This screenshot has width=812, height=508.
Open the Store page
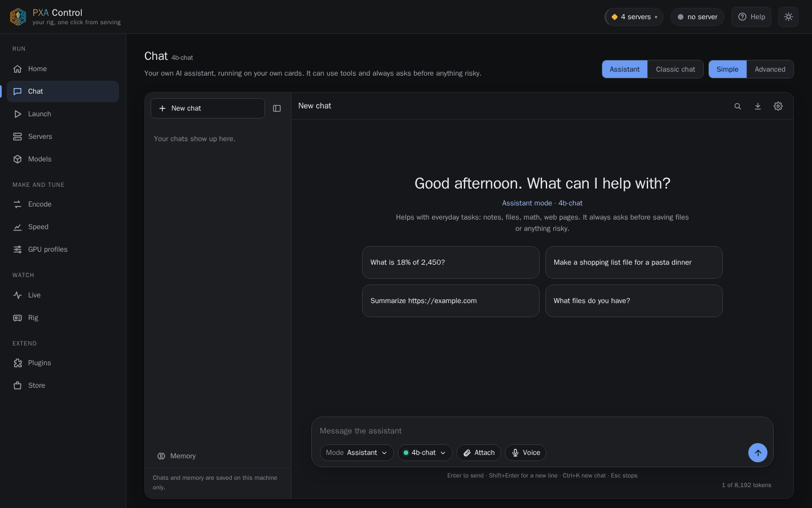pos(63,386)
